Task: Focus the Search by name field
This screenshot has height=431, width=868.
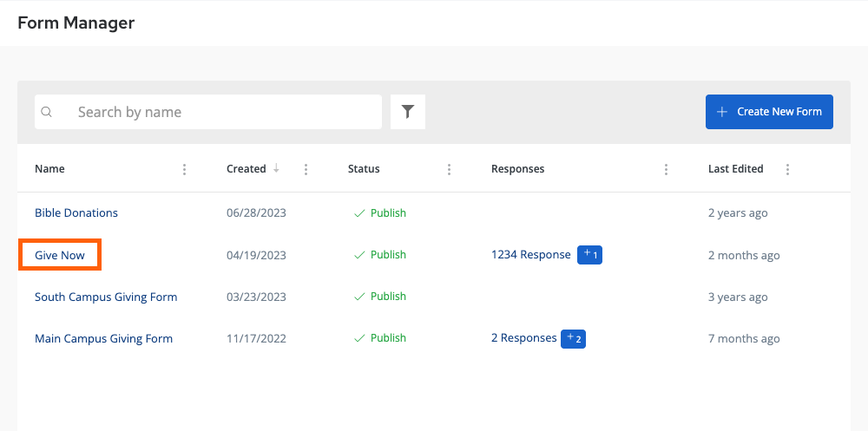Action: pos(208,112)
